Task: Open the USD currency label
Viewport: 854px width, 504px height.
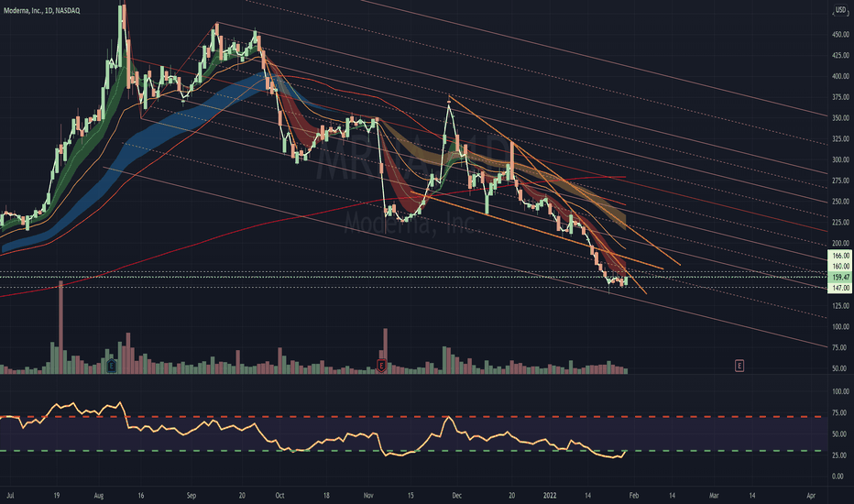Action: 841,10
